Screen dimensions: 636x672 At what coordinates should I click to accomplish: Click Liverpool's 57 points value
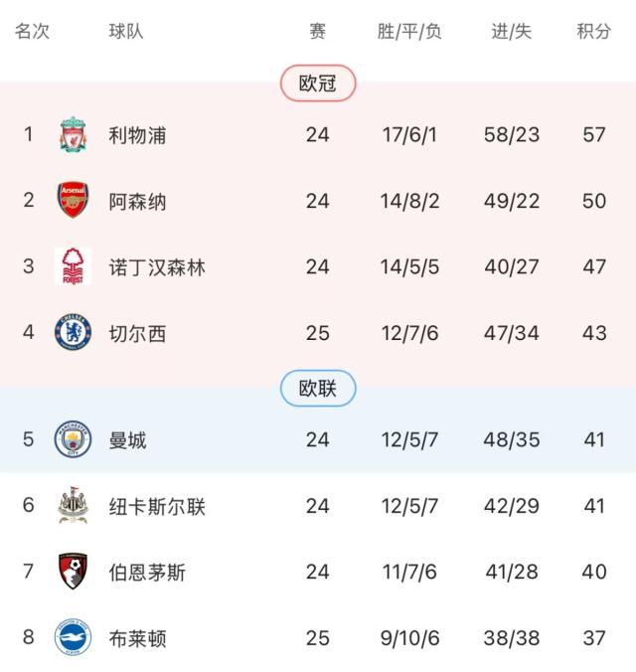[594, 134]
